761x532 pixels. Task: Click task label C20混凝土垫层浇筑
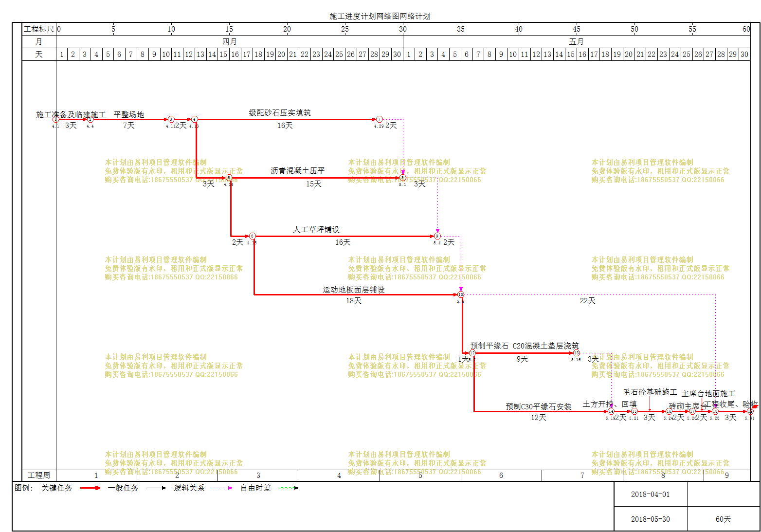[545, 346]
